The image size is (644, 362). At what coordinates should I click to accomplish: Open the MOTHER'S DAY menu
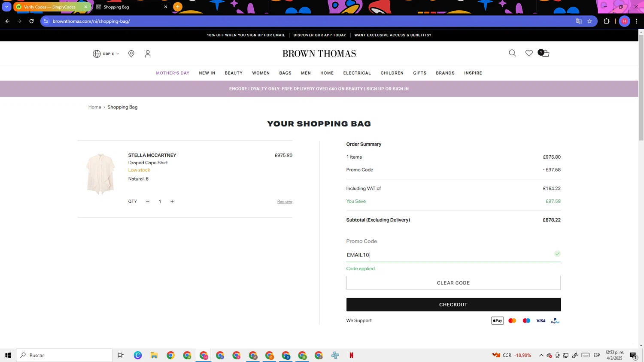point(173,73)
